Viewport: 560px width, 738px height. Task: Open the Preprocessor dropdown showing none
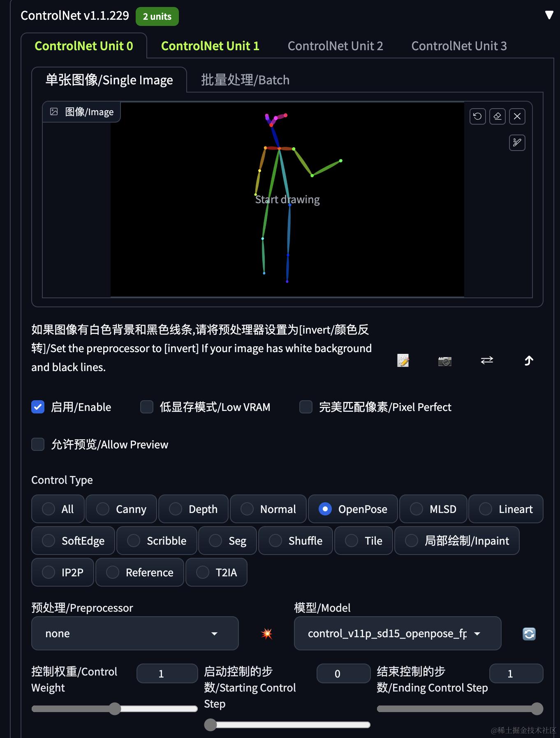[x=135, y=633]
